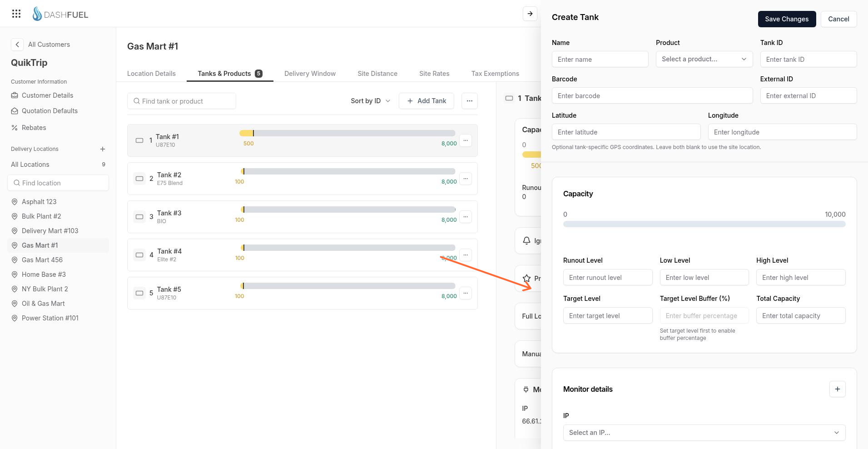Show All Locations list
868x449 pixels.
(58, 165)
